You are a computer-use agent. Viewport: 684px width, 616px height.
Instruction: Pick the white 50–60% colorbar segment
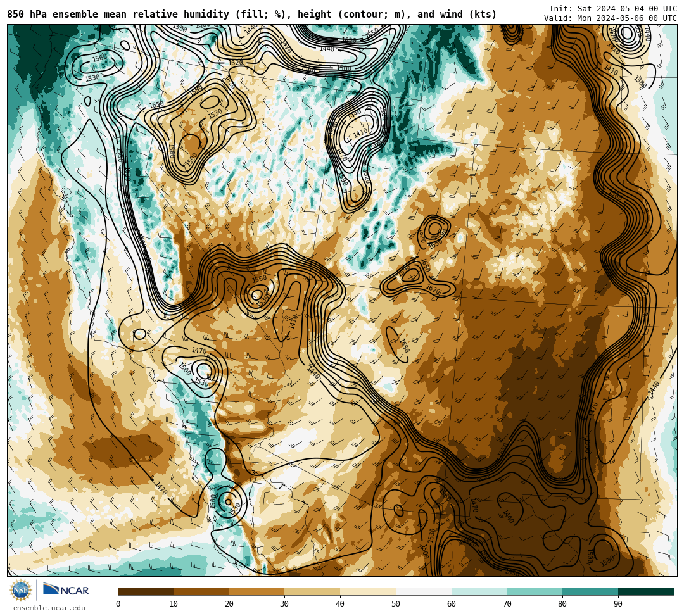[x=424, y=591]
